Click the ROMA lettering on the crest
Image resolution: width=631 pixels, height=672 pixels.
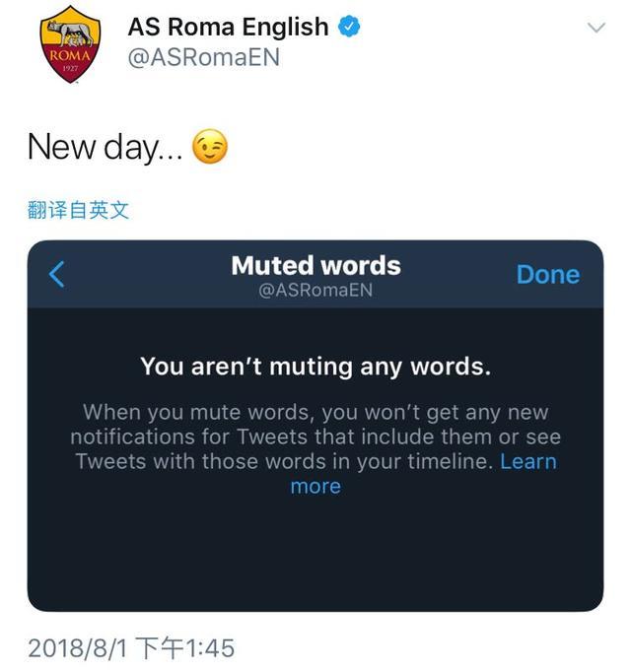[x=70, y=56]
